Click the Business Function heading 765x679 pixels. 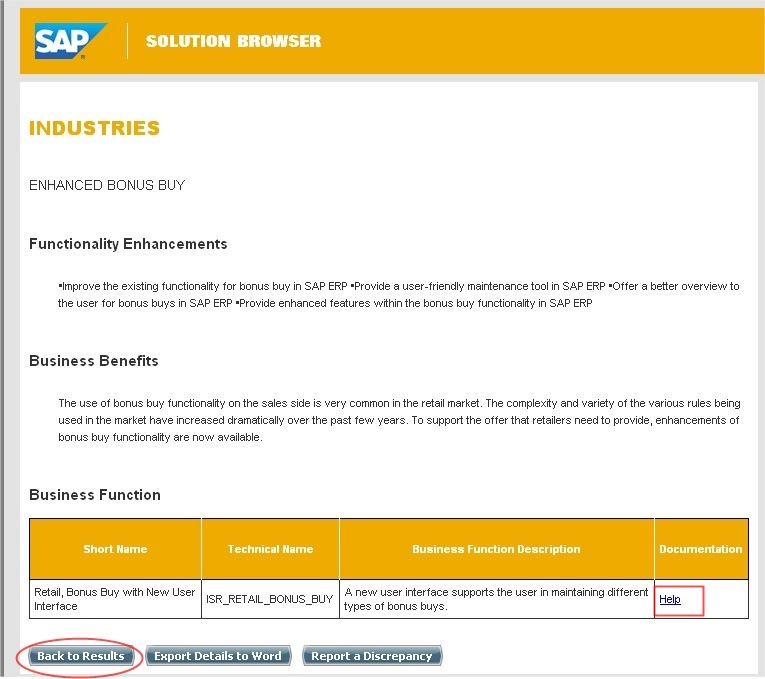(x=95, y=495)
